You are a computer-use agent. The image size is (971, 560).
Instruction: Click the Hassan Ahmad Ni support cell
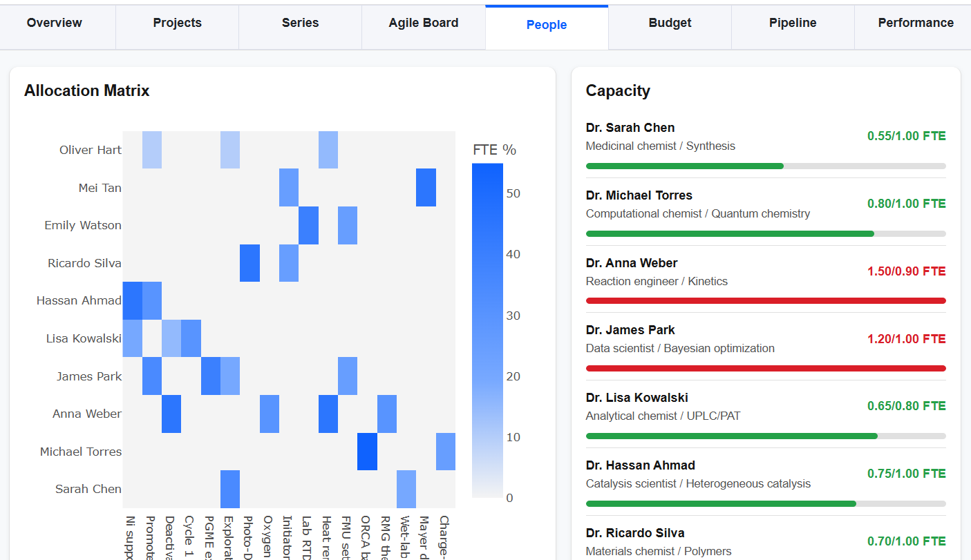pyautogui.click(x=133, y=301)
